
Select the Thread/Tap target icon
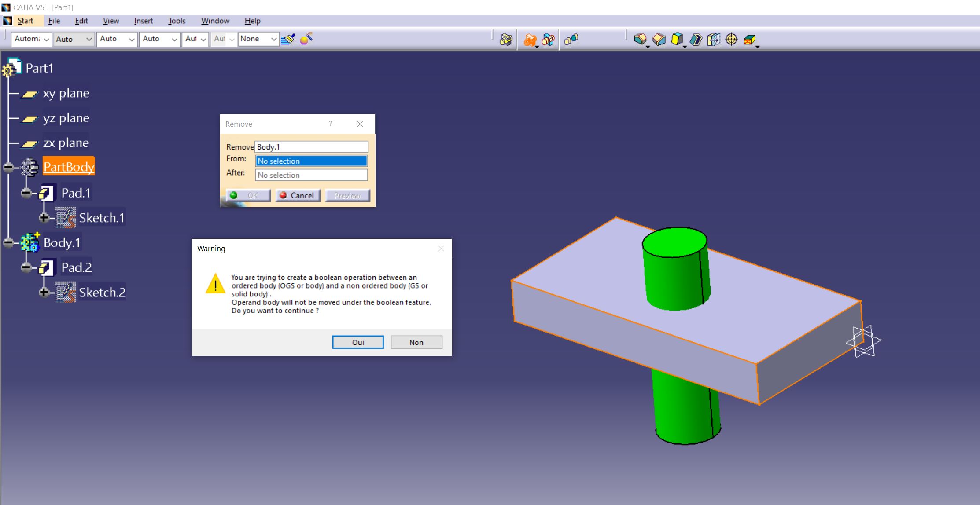731,39
